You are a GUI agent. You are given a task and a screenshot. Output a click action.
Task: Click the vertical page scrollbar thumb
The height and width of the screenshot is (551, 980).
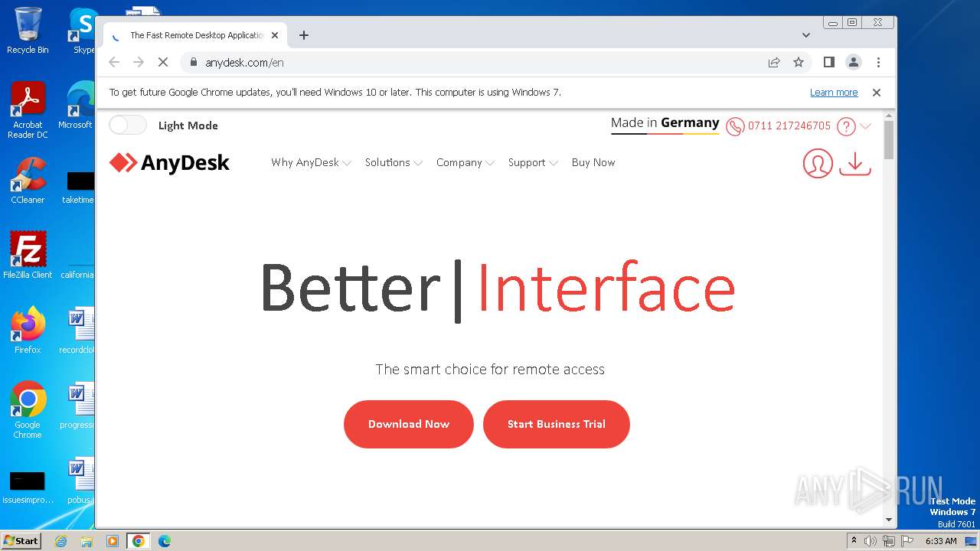point(889,139)
